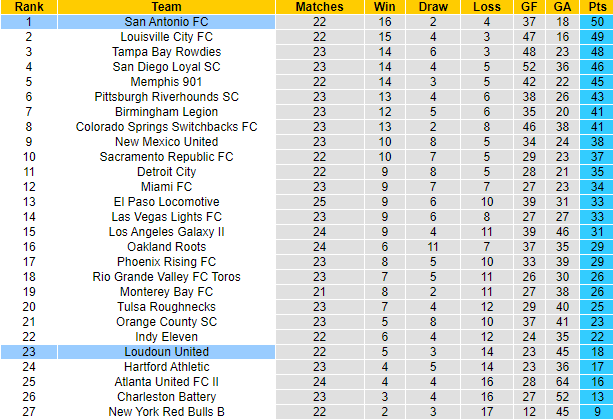Select the Hartford Athletic team name
Image resolution: width=613 pixels, height=420 pixels.
point(166,367)
